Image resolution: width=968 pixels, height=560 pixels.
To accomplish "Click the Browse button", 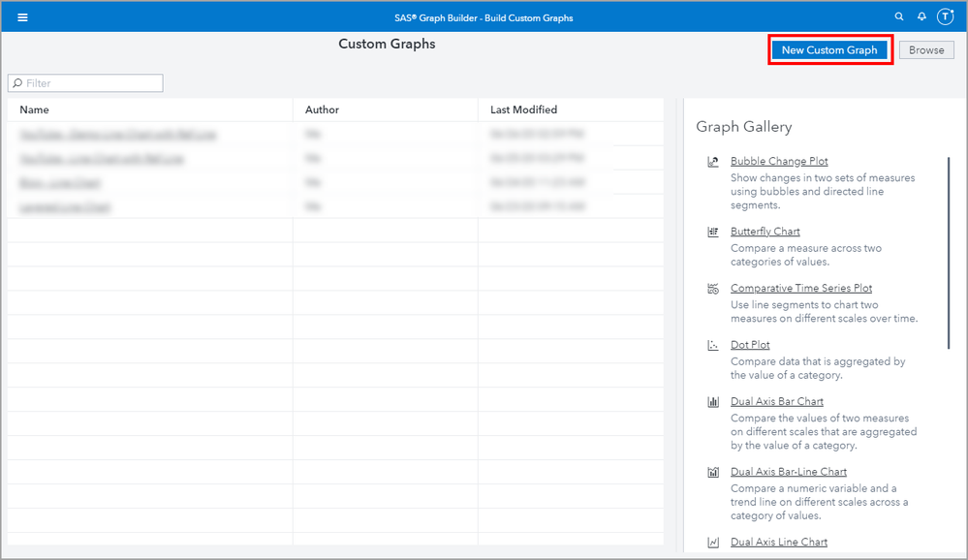I will pyautogui.click(x=925, y=50).
